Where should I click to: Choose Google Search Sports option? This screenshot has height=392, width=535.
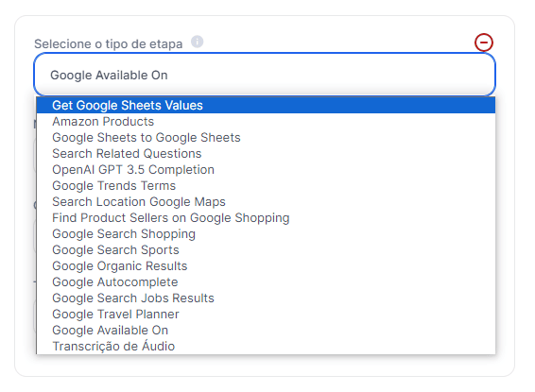point(266,250)
